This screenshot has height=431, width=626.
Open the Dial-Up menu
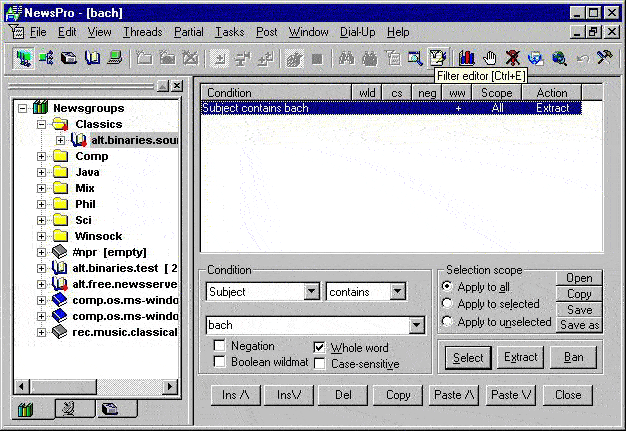pyautogui.click(x=357, y=32)
